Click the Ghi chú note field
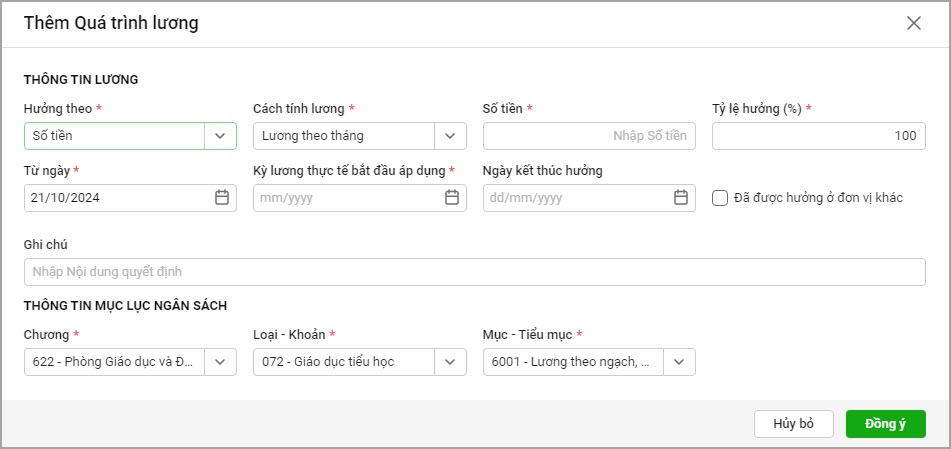 474,272
